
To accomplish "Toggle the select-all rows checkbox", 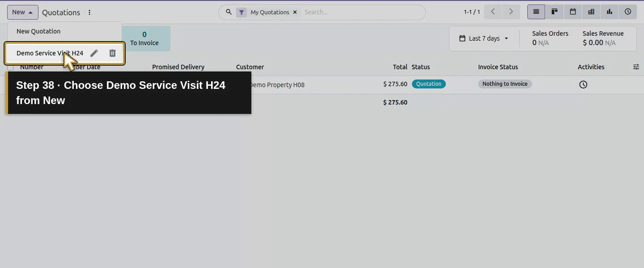I will 10,67.
